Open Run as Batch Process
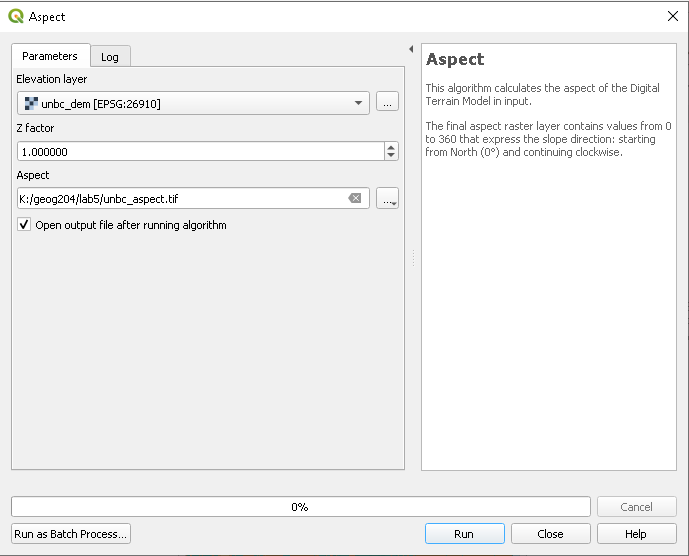This screenshot has height=556, width=689. point(71,534)
